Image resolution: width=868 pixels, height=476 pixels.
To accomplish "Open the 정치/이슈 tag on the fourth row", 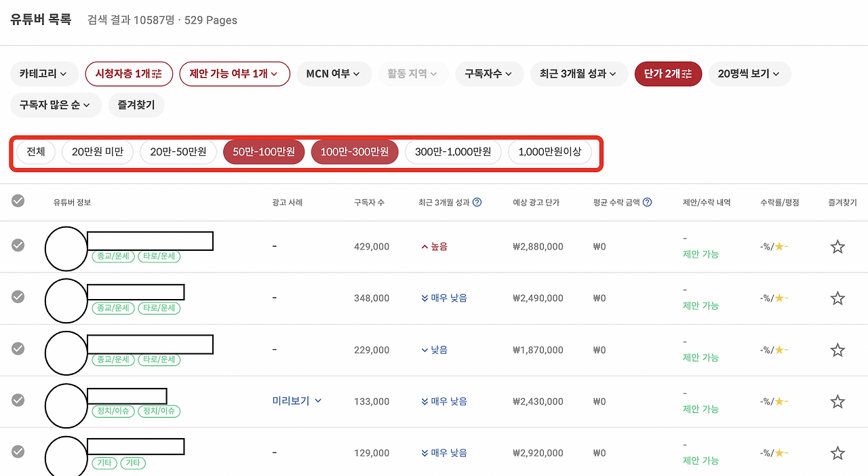I will (x=113, y=411).
